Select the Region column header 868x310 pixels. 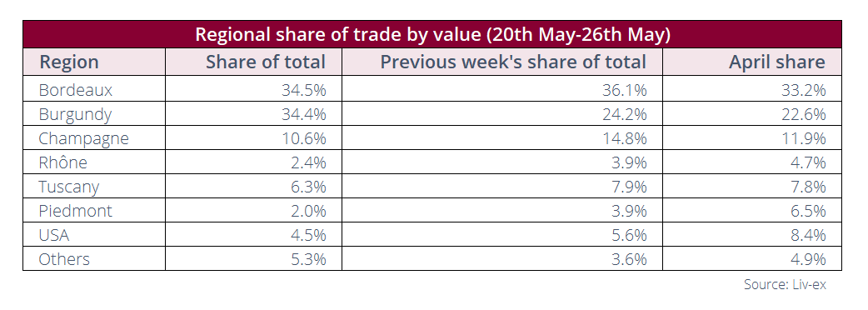[68, 62]
